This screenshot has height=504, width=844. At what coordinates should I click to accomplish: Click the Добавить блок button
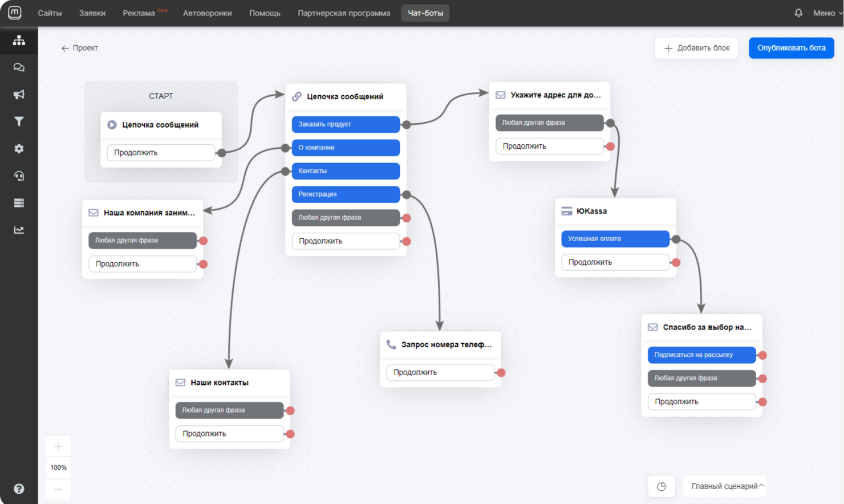[696, 48]
